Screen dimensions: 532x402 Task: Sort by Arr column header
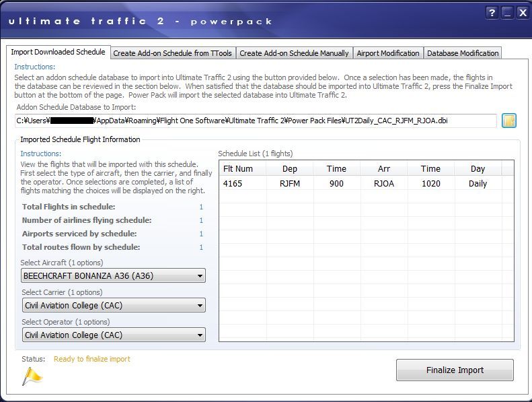click(384, 168)
